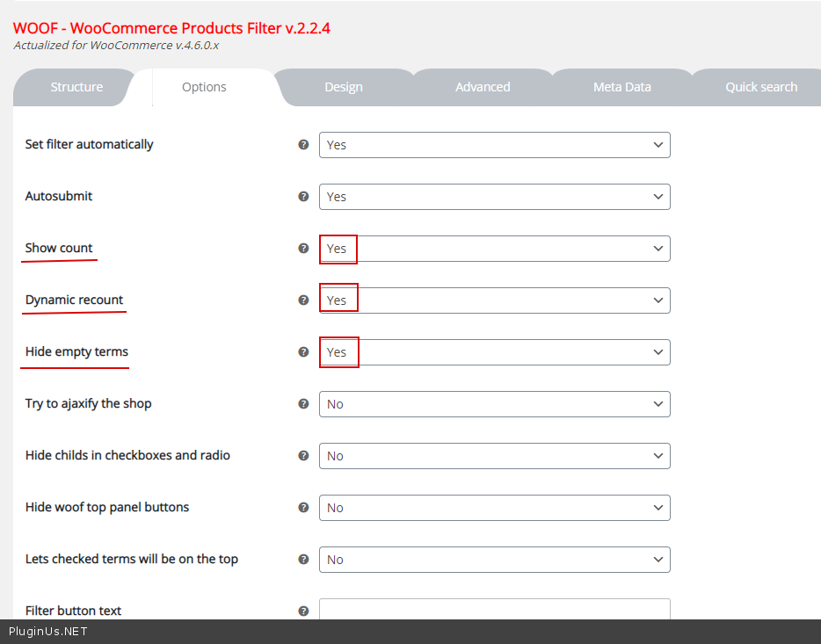Open the Design tab
This screenshot has width=821, height=644.
(x=344, y=87)
